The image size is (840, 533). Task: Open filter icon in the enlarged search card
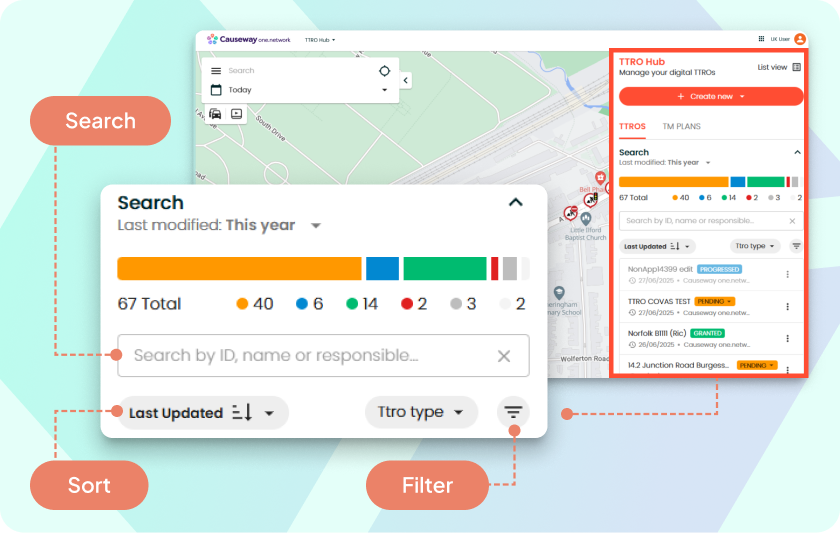click(x=513, y=412)
